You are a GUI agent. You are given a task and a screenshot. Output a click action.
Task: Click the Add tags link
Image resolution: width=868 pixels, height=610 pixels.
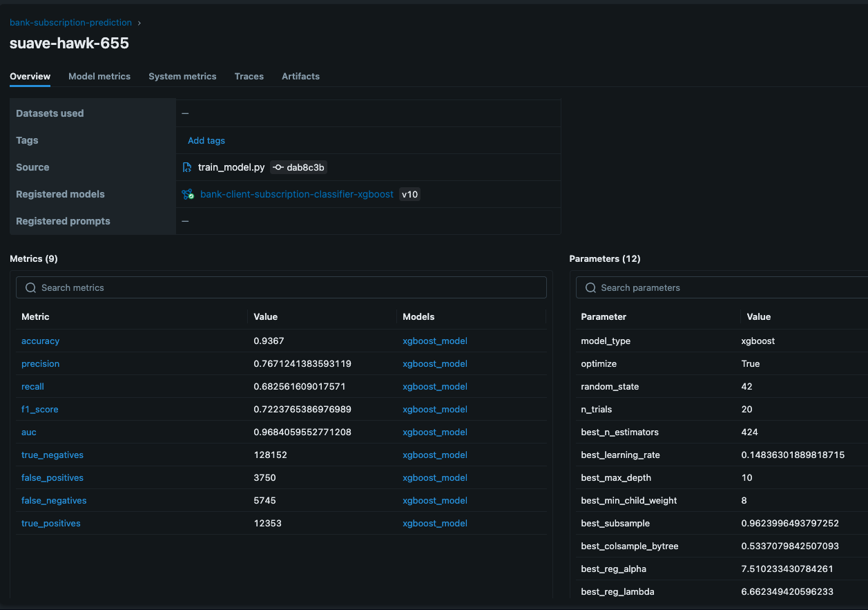point(206,140)
